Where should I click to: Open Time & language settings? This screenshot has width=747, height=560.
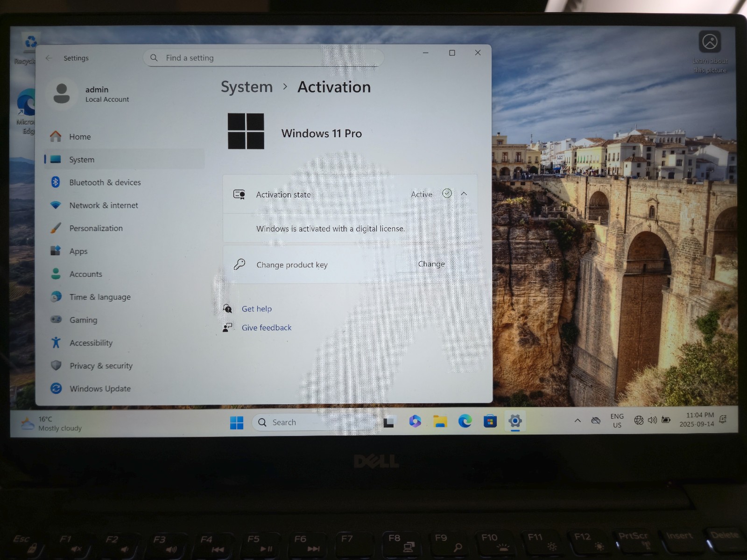click(125, 297)
